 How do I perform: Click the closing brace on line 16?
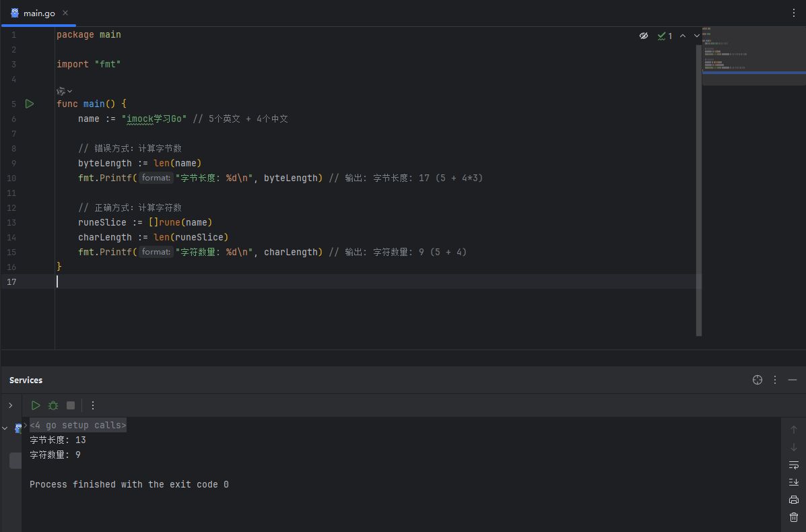[59, 266]
